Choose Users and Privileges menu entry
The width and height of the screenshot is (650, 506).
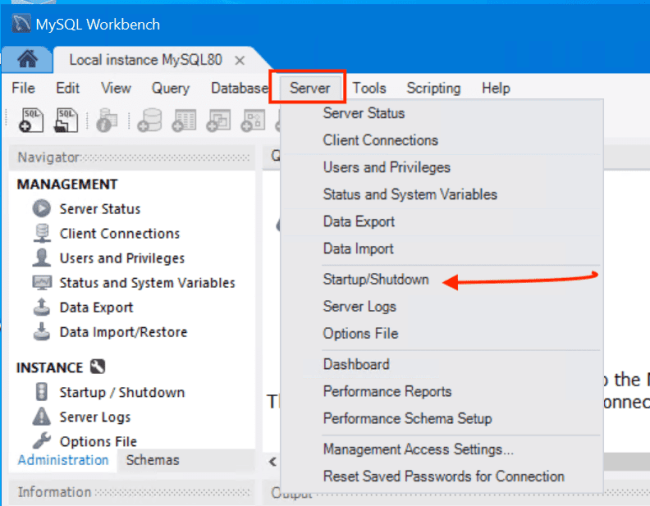tap(386, 167)
